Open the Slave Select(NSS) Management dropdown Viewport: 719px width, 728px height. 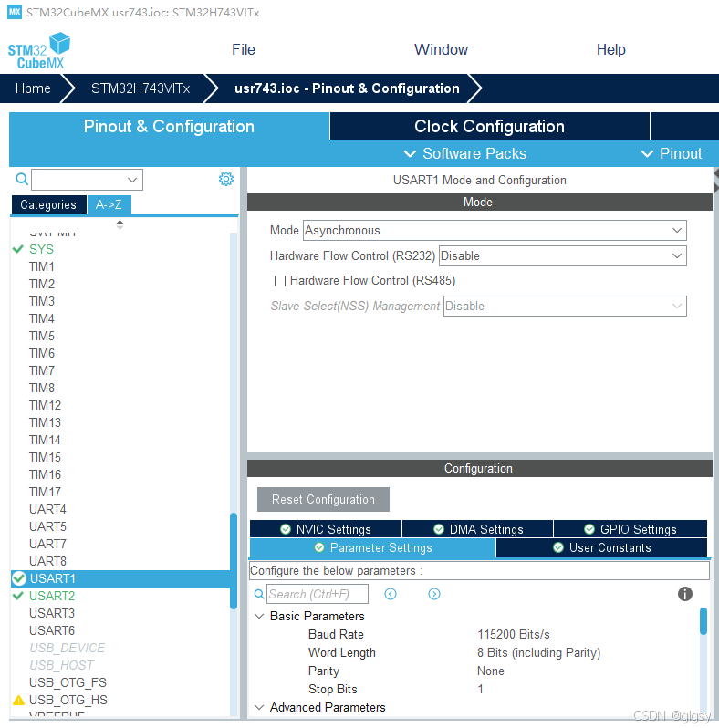pos(565,306)
